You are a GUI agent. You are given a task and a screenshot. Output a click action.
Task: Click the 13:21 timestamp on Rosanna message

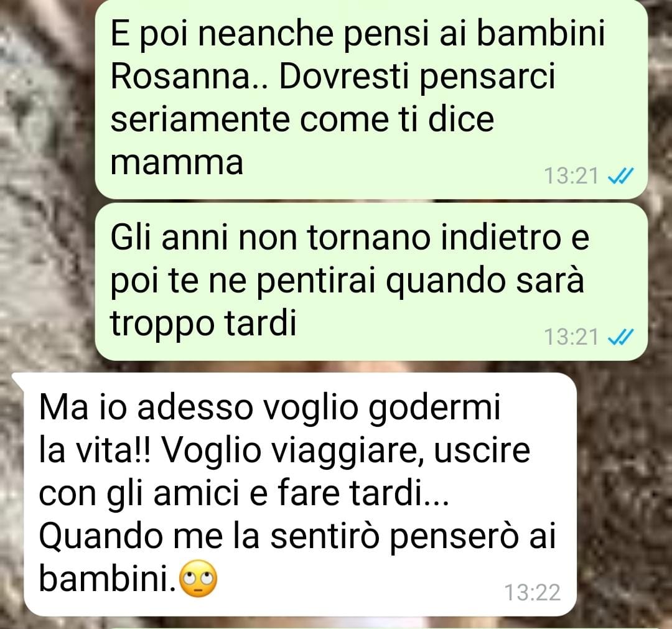point(571,175)
